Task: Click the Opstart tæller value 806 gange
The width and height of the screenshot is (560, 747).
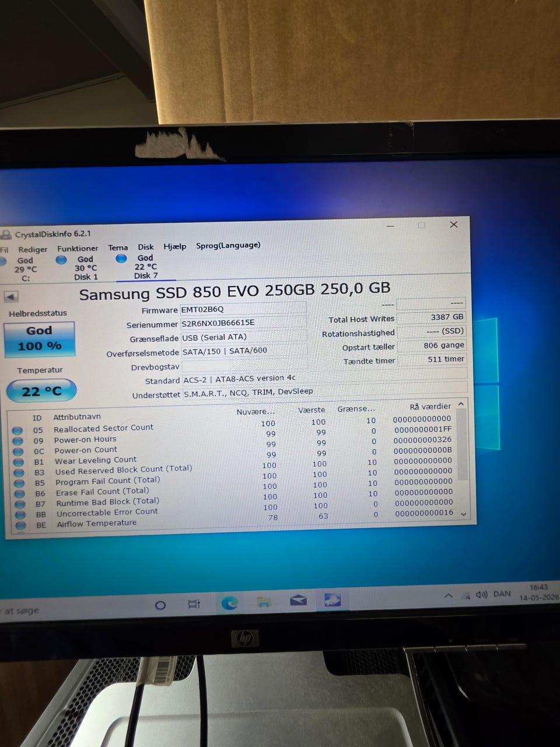Action: (432, 345)
